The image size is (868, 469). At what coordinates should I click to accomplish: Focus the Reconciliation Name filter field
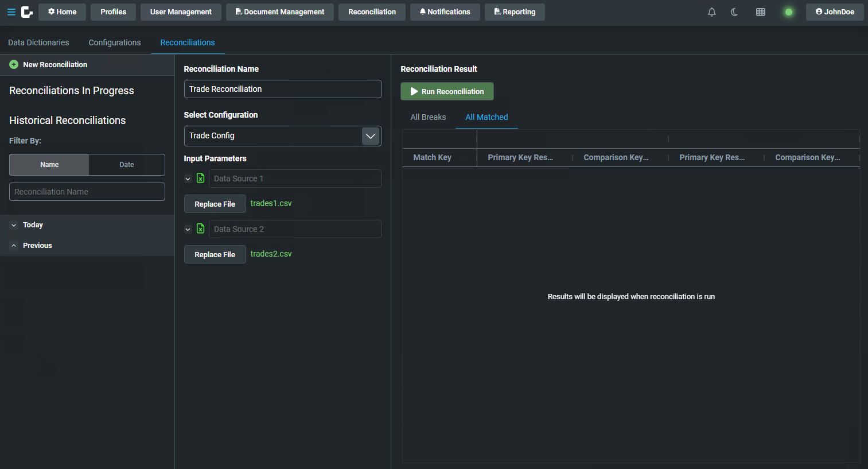click(87, 192)
